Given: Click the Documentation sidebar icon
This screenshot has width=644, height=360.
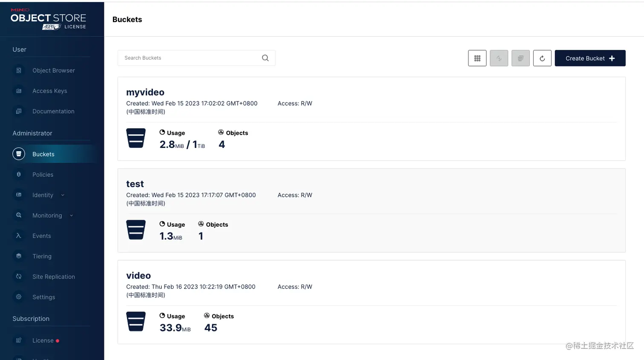Looking at the screenshot, I should coord(19,111).
